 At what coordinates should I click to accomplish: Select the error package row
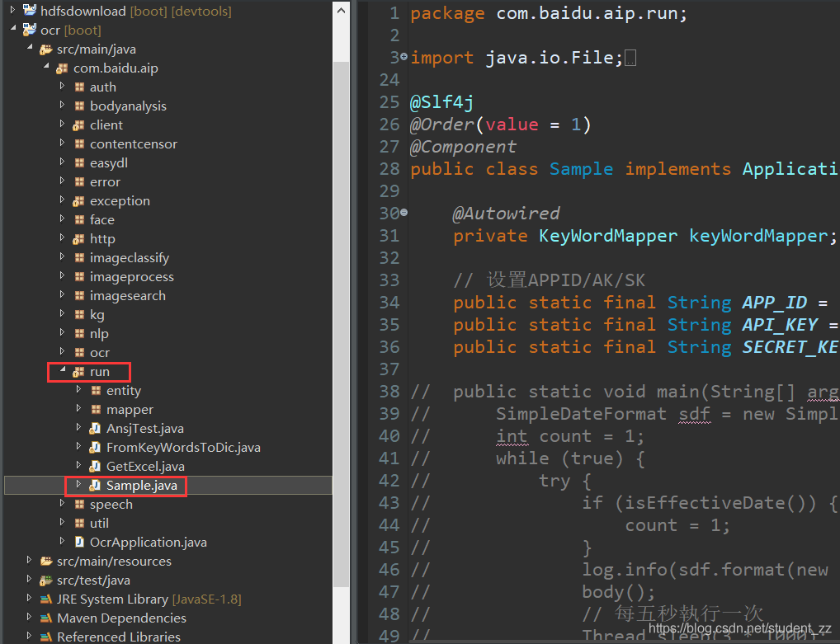click(x=168, y=182)
